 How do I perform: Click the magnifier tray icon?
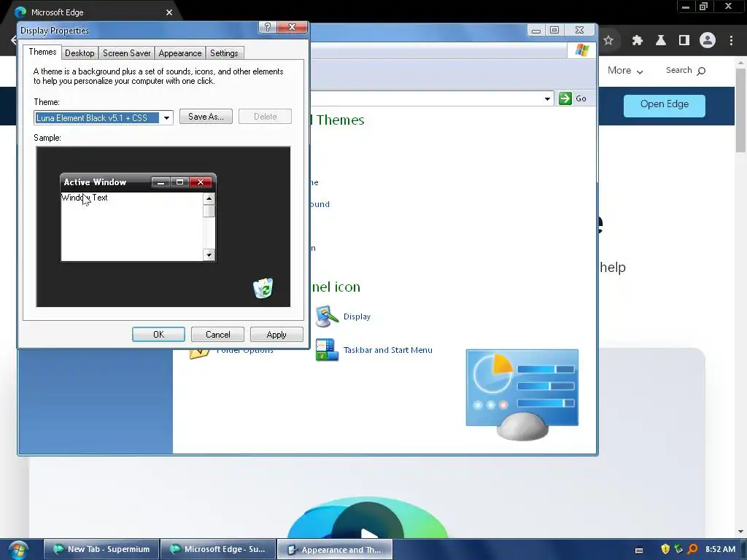pos(693,549)
